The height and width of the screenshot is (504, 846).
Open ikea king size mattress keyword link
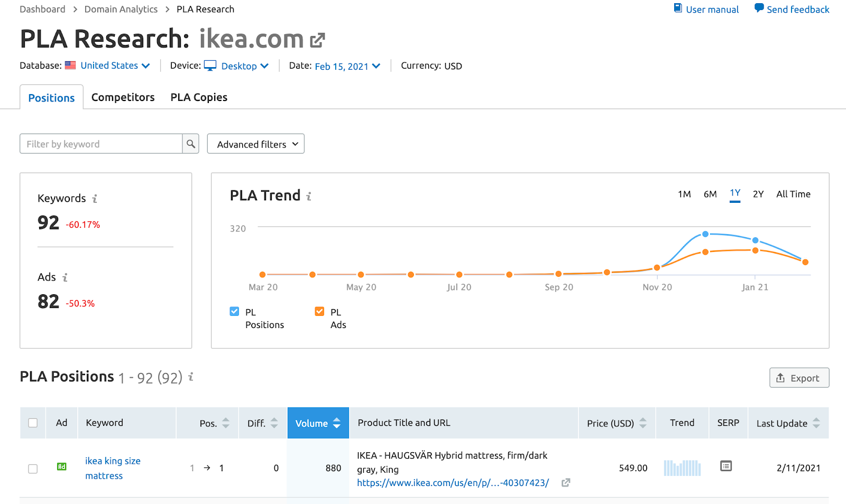[x=113, y=468]
